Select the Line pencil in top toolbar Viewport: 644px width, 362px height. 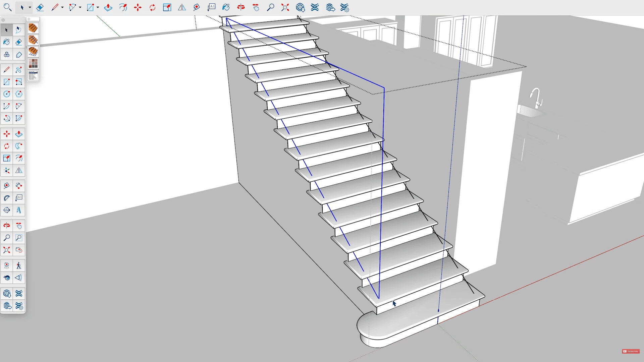click(x=55, y=7)
